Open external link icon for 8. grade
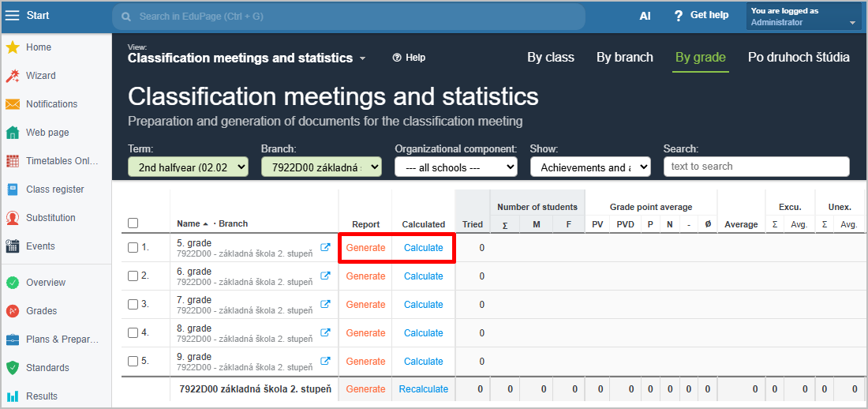The image size is (868, 409). click(326, 333)
